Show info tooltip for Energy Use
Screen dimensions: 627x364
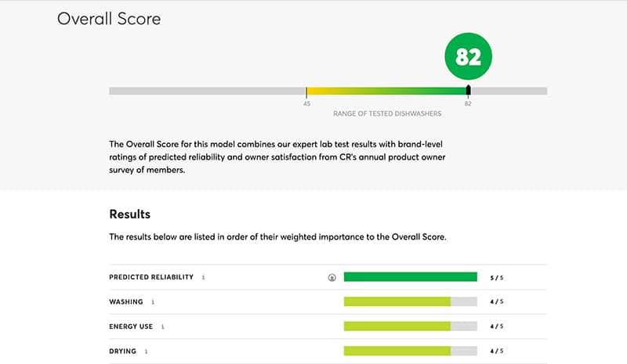coord(163,327)
